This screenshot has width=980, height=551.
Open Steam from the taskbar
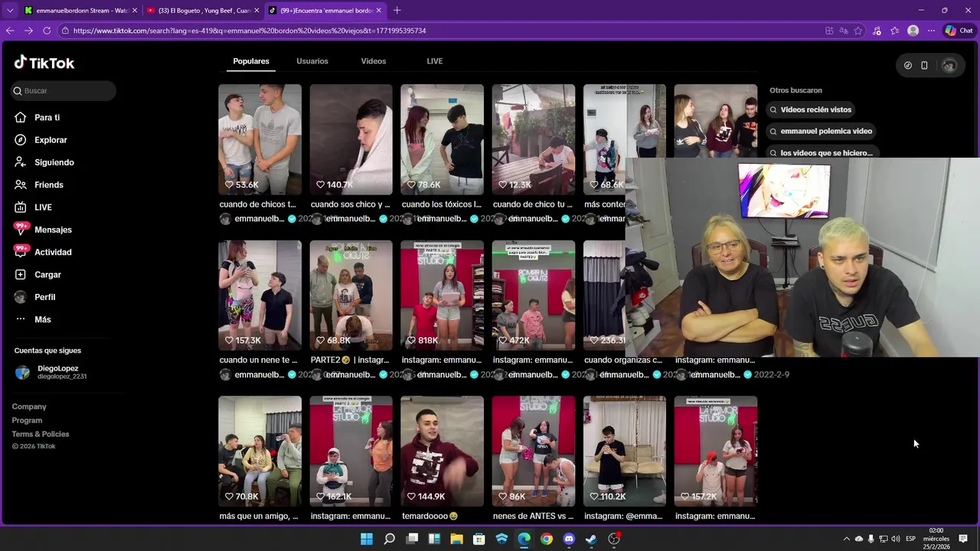click(591, 539)
